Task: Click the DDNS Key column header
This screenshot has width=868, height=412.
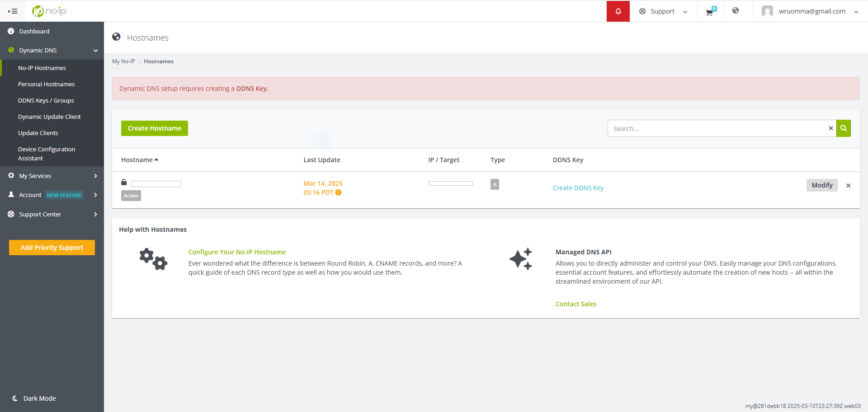Action: tap(568, 160)
